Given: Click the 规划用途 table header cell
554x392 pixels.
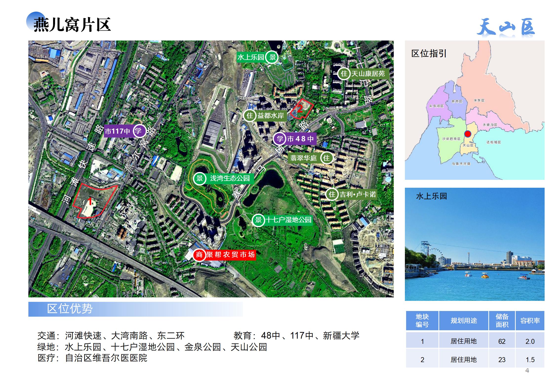Looking at the screenshot, I should pos(464,321).
